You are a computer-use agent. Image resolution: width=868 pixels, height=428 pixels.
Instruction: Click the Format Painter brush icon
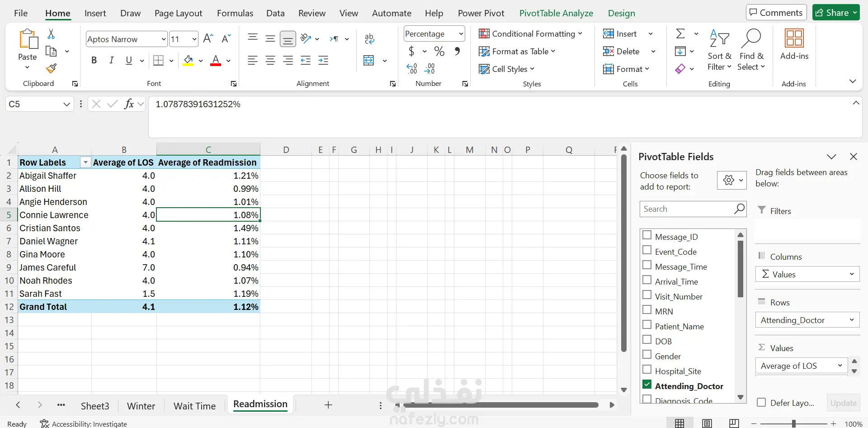52,68
